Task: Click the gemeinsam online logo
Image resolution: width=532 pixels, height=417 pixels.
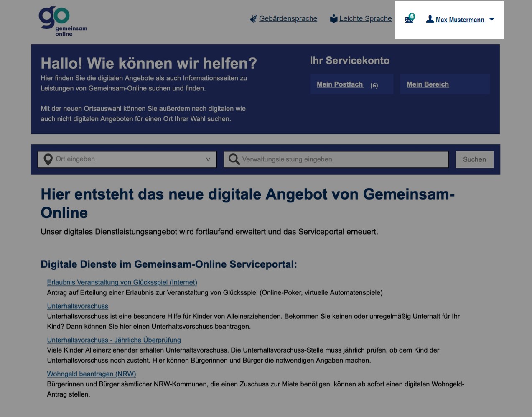Action: click(63, 21)
